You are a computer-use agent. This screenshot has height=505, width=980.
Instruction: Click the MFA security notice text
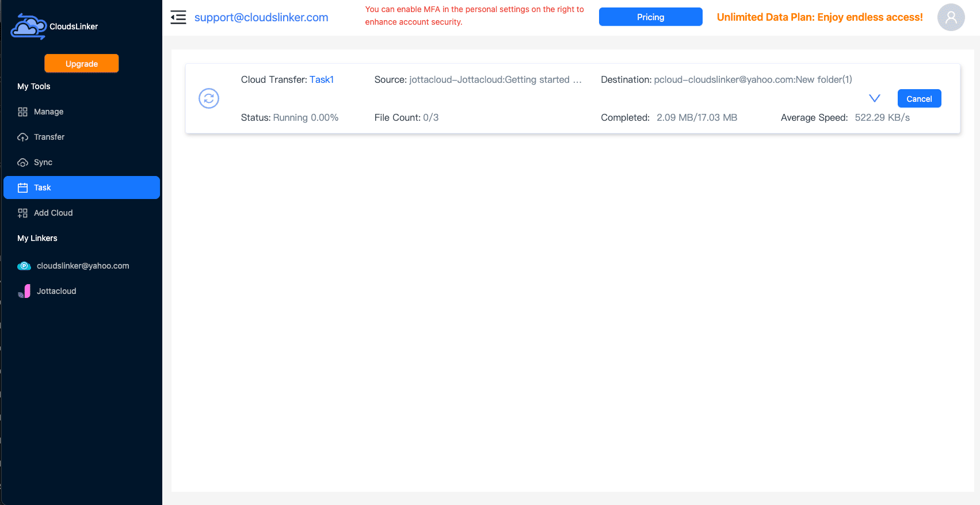coord(475,16)
